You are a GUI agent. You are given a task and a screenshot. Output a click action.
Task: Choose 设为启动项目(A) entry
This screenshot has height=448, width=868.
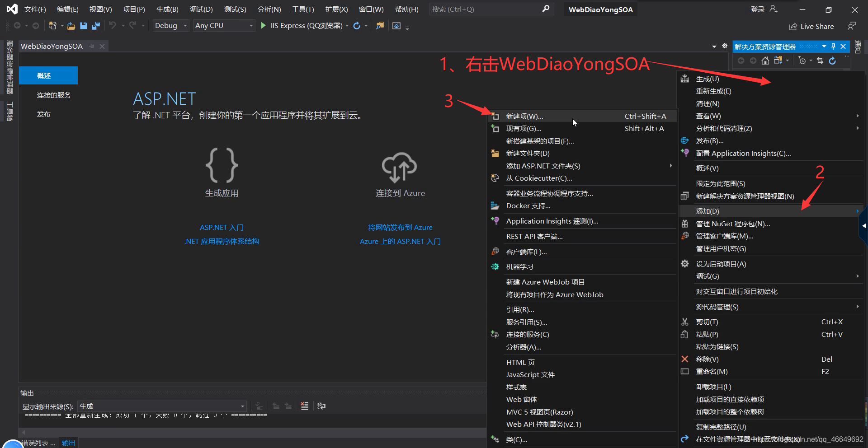pos(771,264)
